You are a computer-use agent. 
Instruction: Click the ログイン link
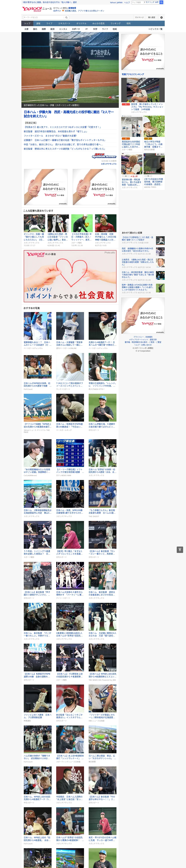click(x=57, y=11)
